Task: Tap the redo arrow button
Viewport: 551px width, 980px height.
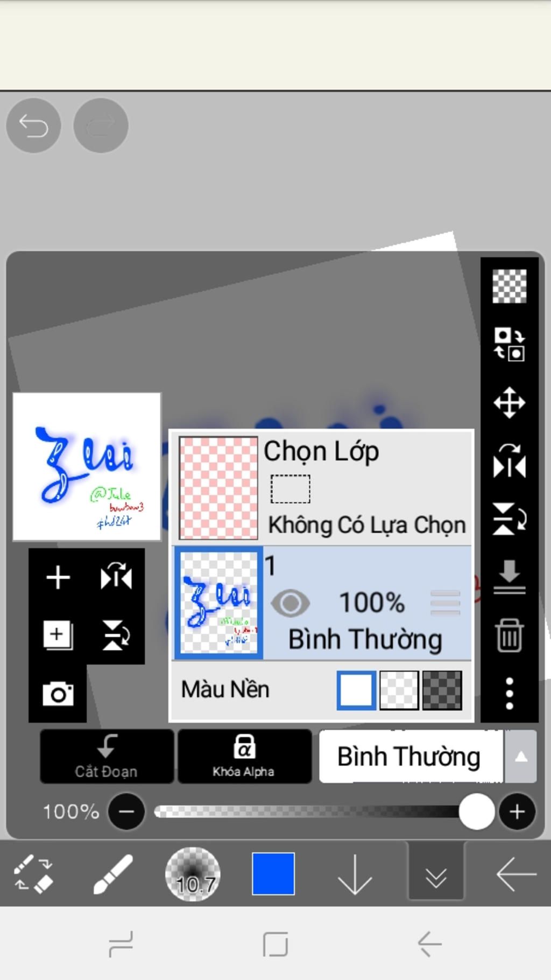Action: pyautogui.click(x=101, y=125)
